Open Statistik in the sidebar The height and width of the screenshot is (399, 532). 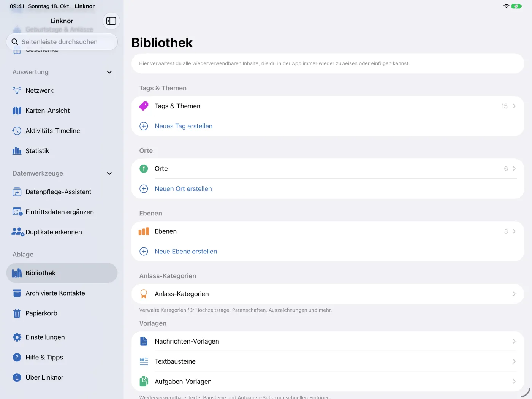tap(62, 151)
